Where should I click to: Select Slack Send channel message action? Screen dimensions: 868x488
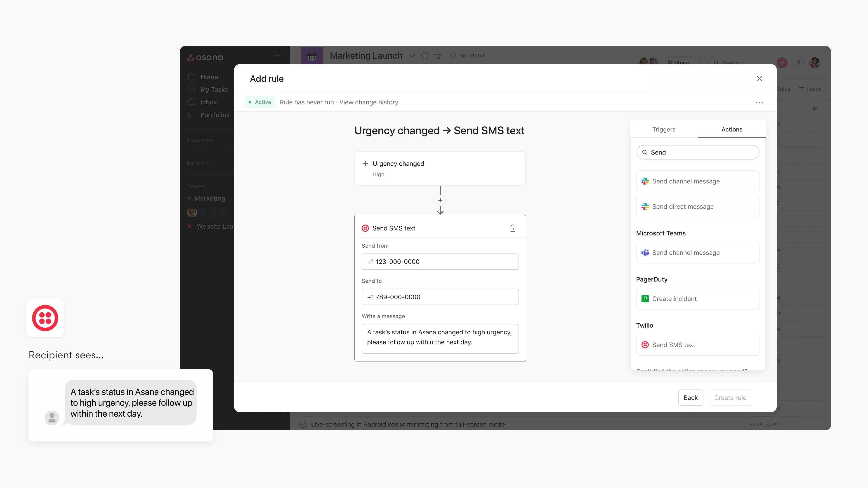click(698, 181)
